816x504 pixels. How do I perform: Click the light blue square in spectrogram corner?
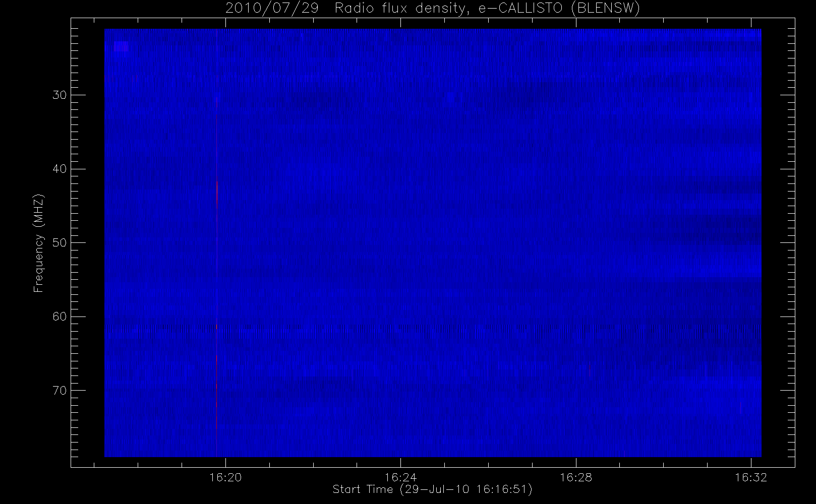click(x=121, y=46)
